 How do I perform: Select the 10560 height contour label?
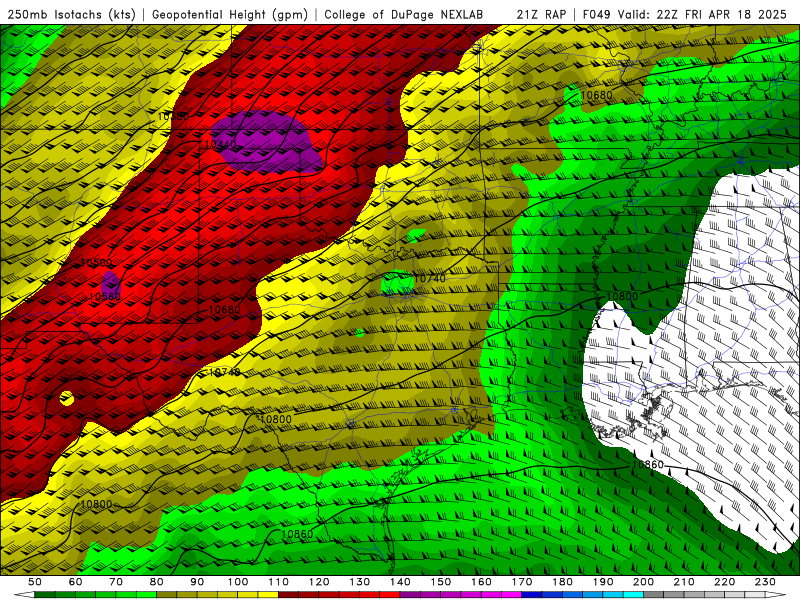[105, 296]
